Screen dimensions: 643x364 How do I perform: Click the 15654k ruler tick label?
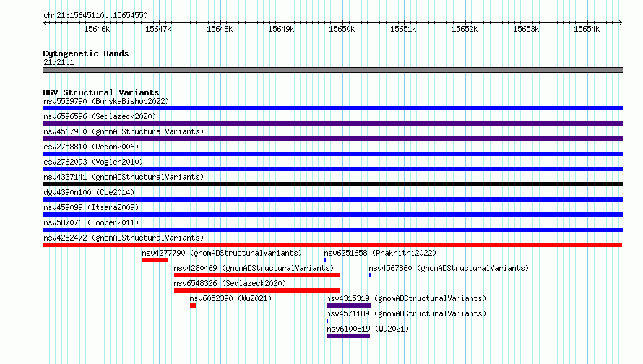coord(587,29)
